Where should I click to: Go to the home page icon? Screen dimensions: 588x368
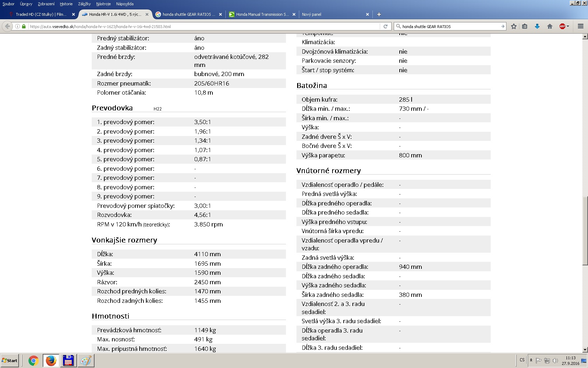click(x=549, y=26)
